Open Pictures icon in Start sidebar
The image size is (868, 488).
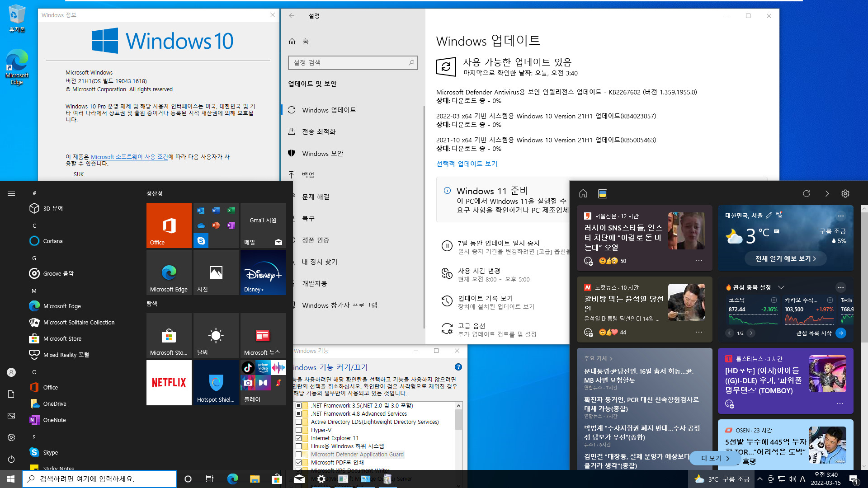11,416
